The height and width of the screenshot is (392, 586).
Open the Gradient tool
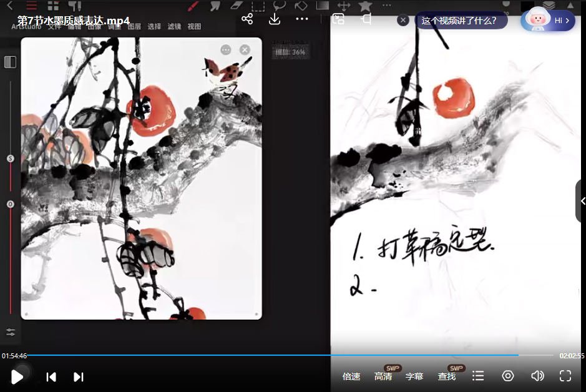(x=323, y=5)
